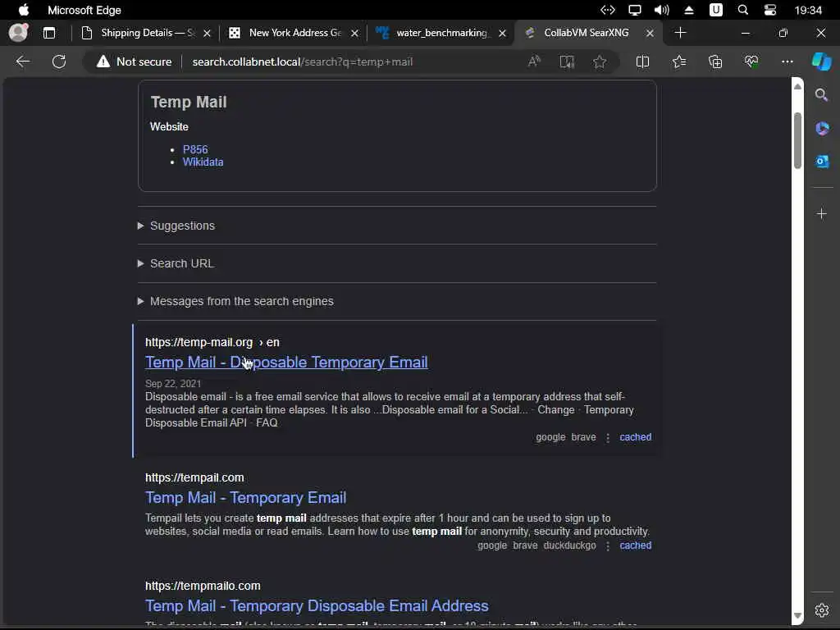Screen dimensions: 840x630
Task: Reload the current page
Action: click(59, 62)
